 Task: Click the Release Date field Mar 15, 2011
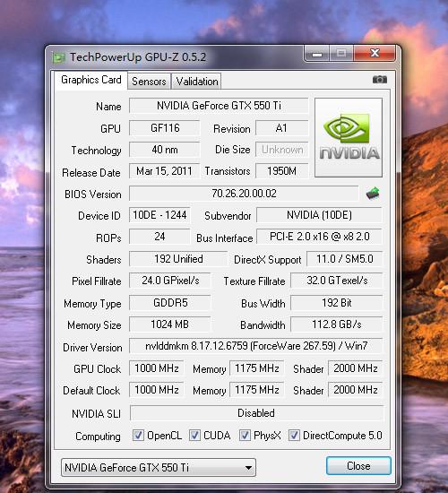164,171
